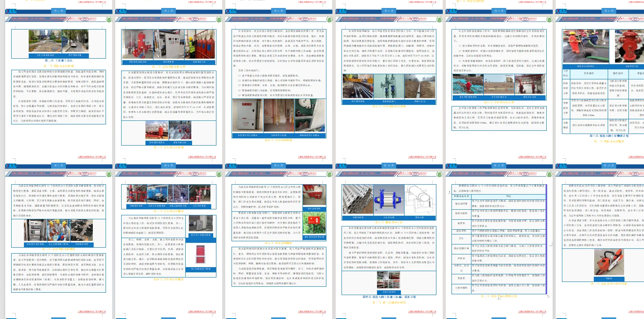This screenshot has width=644, height=319.
Task: Click the blue logo beside the 第 9 页 footer
Action: (231, 165)
